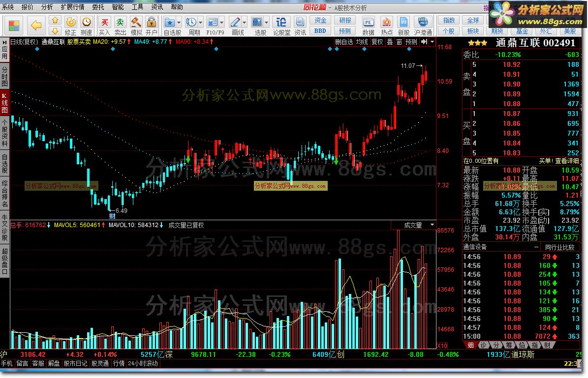The width and height of the screenshot is (588, 378).
Task: Toggle the 预测 forecast chart button
Action: 411,42
